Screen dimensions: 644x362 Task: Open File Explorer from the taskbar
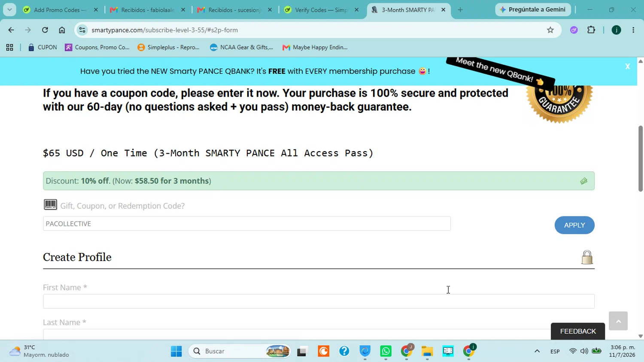click(427, 351)
